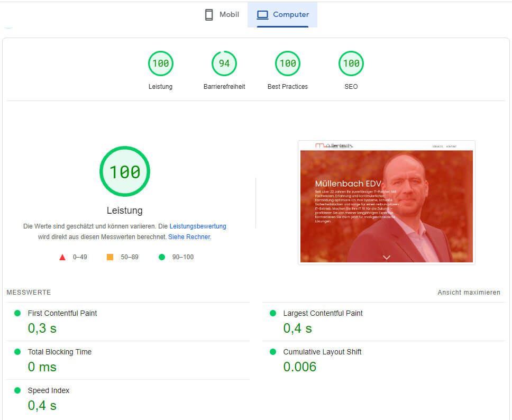Switch to the Mobil tab
The width and height of the screenshot is (512, 420).
[x=222, y=15]
